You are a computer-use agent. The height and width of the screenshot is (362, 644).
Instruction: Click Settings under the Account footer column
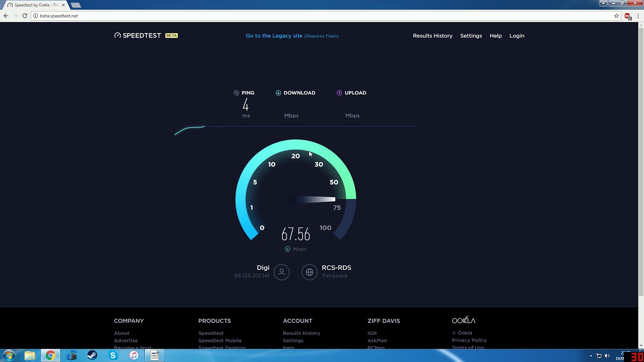[x=293, y=340]
